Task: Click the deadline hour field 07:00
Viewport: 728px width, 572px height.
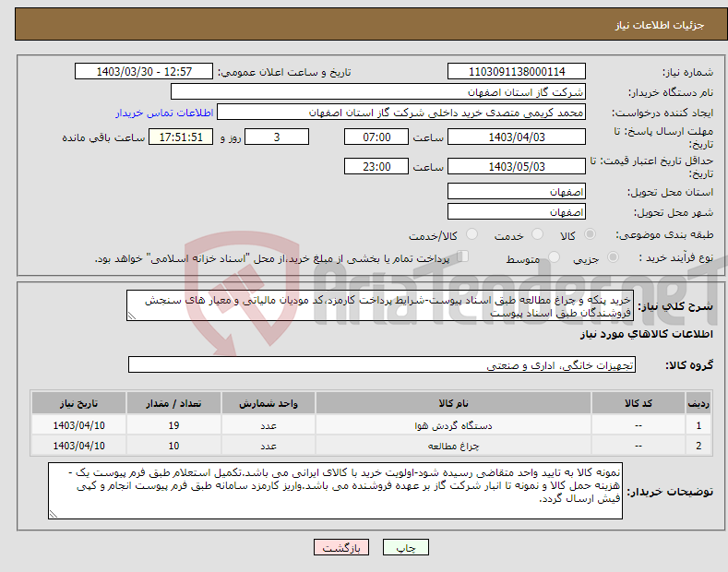Action: pos(376,137)
